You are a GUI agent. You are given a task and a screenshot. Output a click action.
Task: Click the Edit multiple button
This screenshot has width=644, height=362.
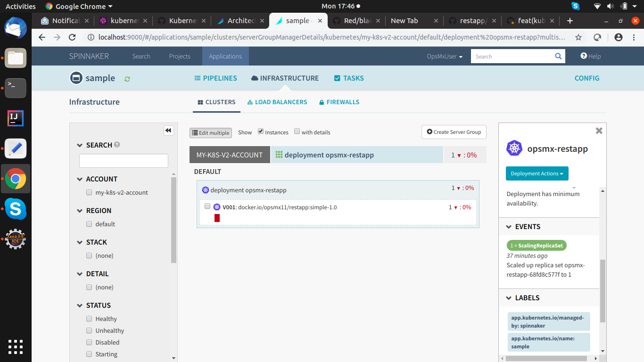pyautogui.click(x=210, y=133)
